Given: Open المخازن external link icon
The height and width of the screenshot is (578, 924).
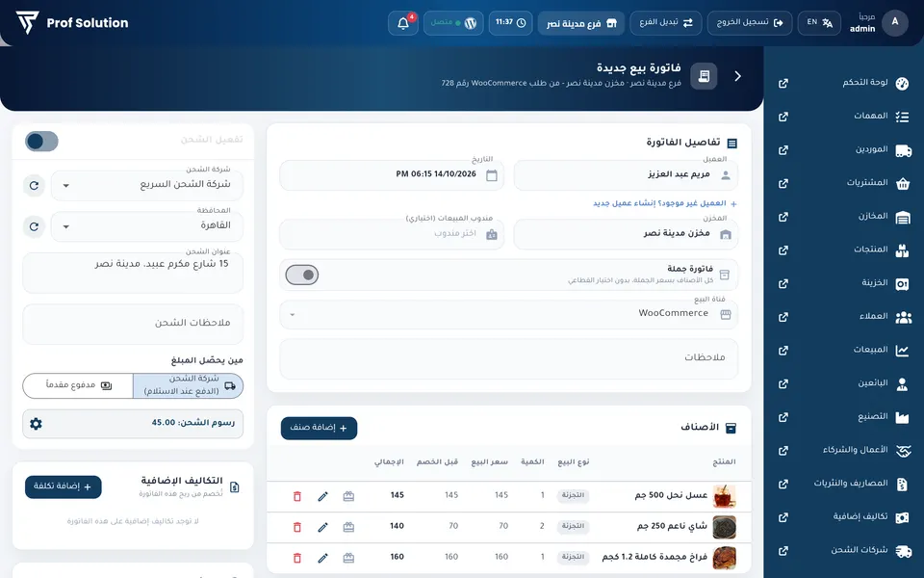Looking at the screenshot, I should (x=783, y=217).
